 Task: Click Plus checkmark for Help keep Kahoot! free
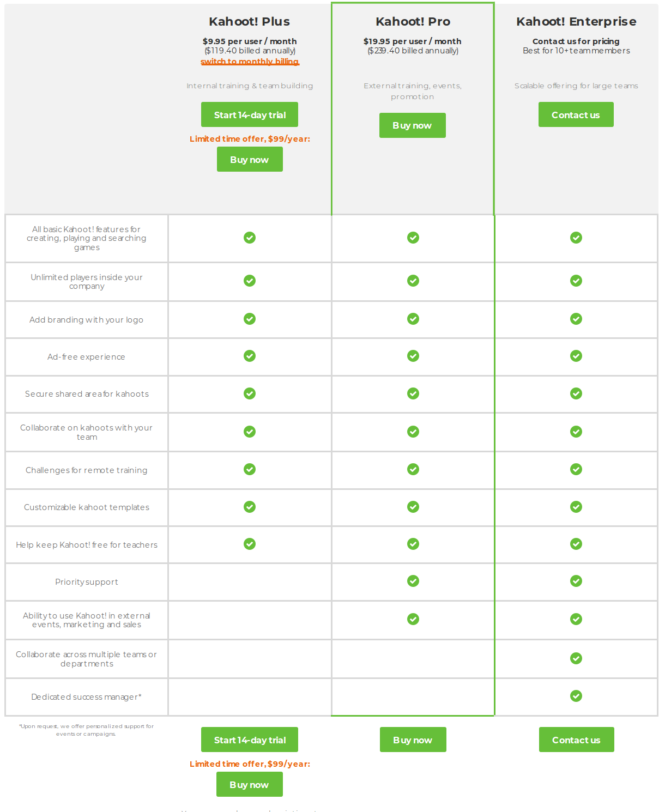click(x=250, y=544)
